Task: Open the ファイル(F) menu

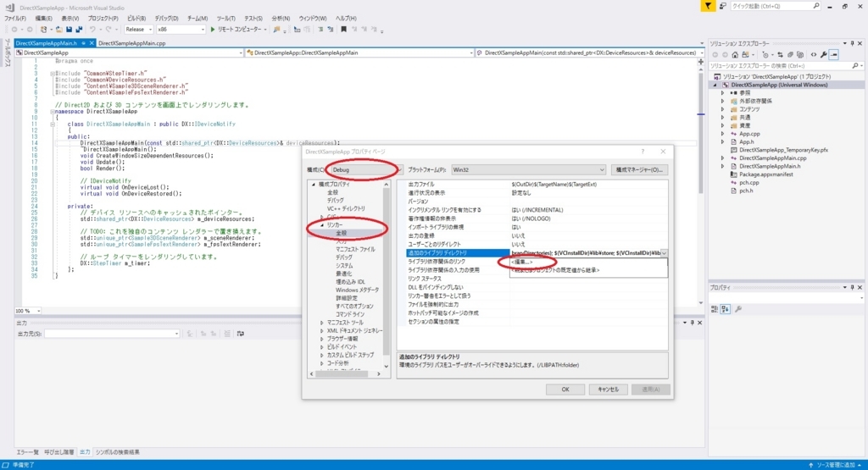Action: tap(15, 19)
